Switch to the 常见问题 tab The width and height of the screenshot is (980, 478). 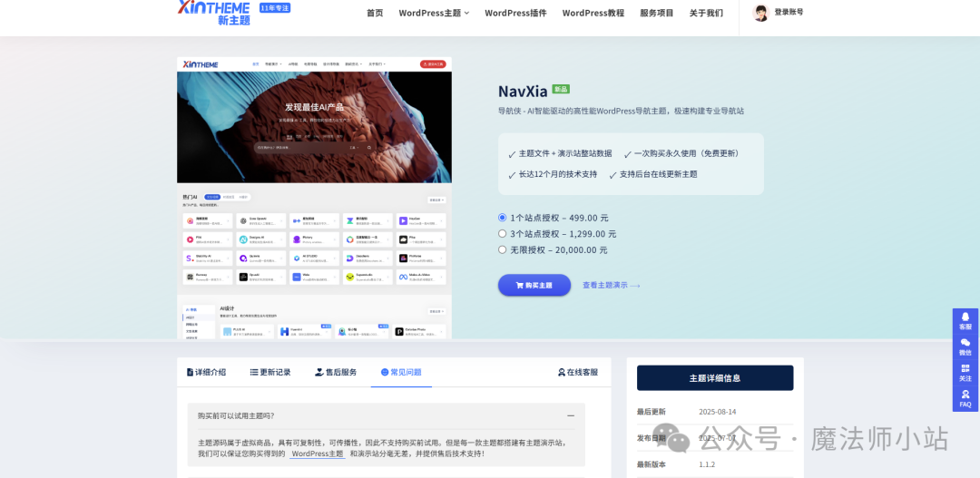click(401, 373)
